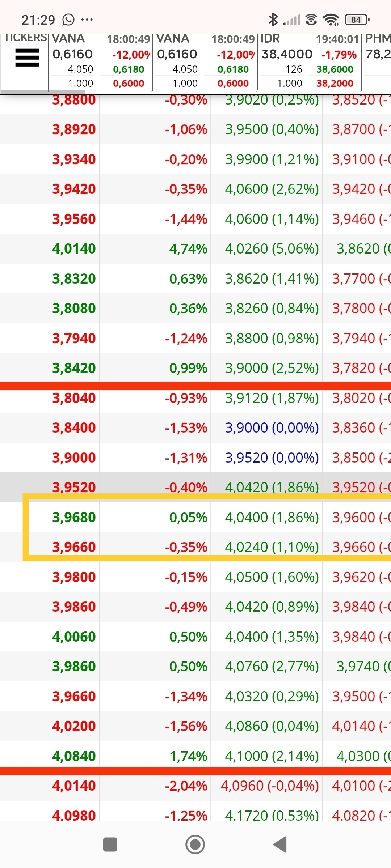Viewport: 391px width, 868px height.
Task: Tap the 4,0600 (2,62%) cell
Action: [272, 189]
